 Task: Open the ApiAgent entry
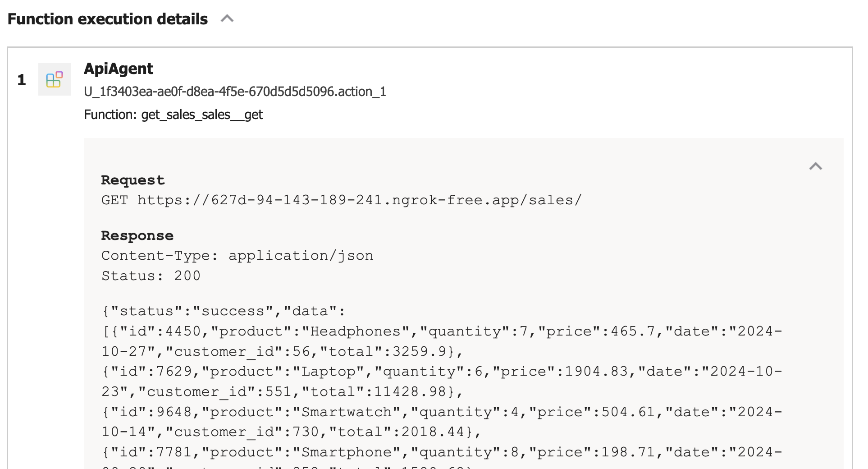[119, 69]
